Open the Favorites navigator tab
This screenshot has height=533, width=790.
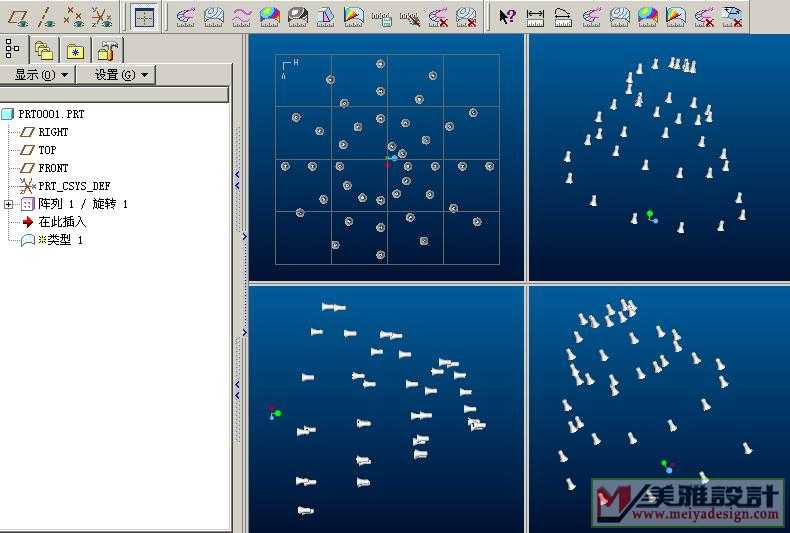pyautogui.click(x=75, y=50)
